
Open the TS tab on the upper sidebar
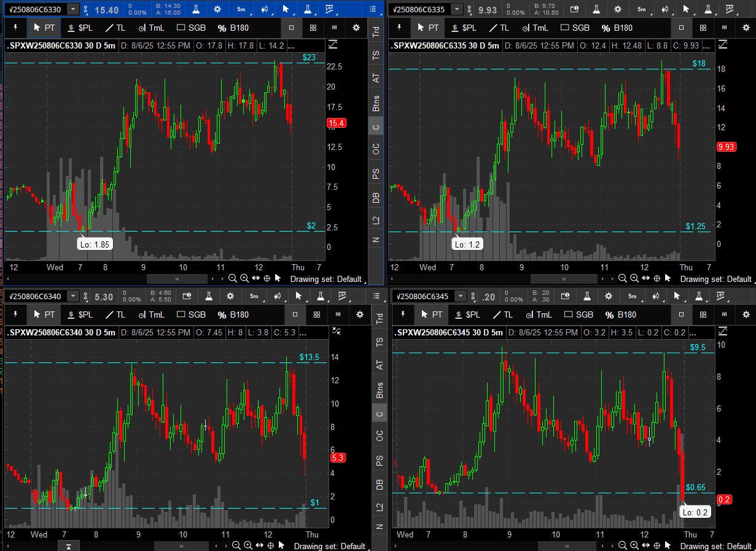click(x=376, y=55)
